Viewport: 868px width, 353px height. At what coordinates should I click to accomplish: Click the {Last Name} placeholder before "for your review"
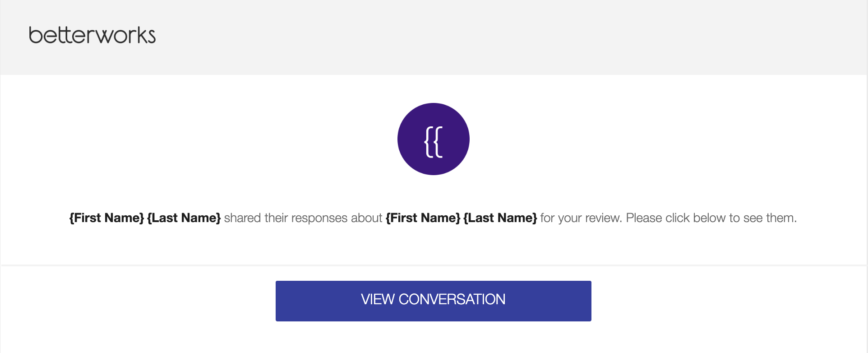click(500, 218)
